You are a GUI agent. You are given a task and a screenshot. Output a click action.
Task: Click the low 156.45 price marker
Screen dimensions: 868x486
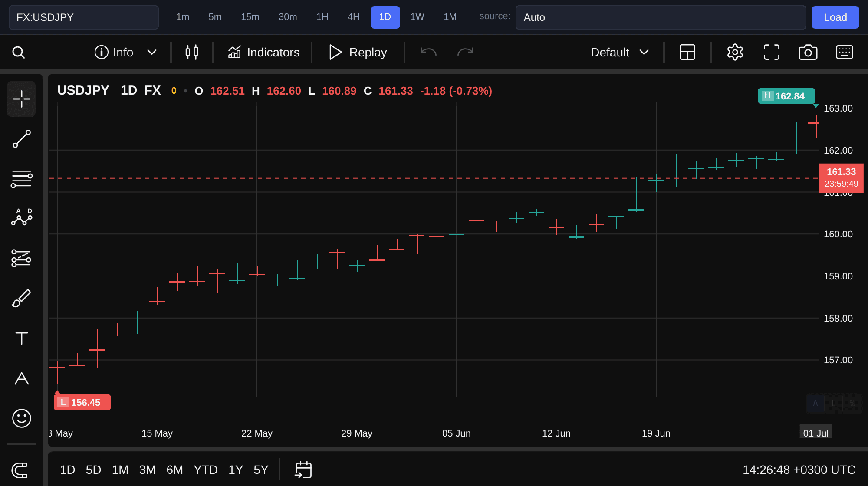coord(82,402)
